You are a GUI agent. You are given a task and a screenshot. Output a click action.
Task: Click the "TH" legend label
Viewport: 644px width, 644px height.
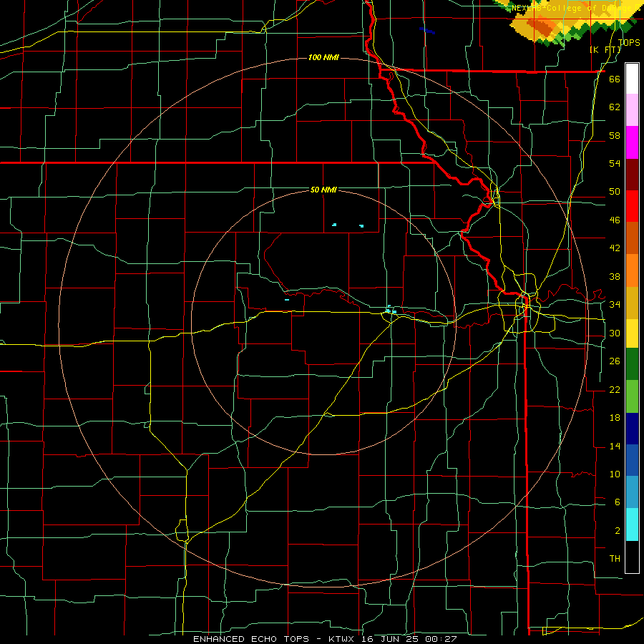(x=615, y=558)
